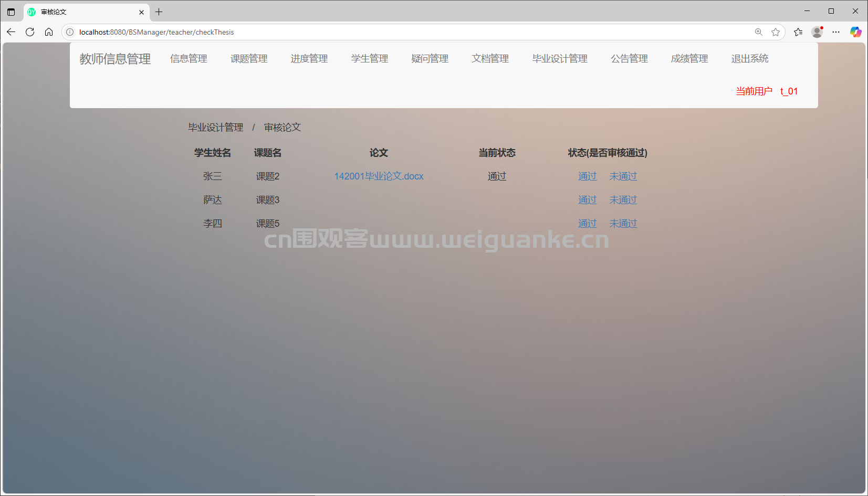Reject 李四's thesis with 未通过

(623, 224)
